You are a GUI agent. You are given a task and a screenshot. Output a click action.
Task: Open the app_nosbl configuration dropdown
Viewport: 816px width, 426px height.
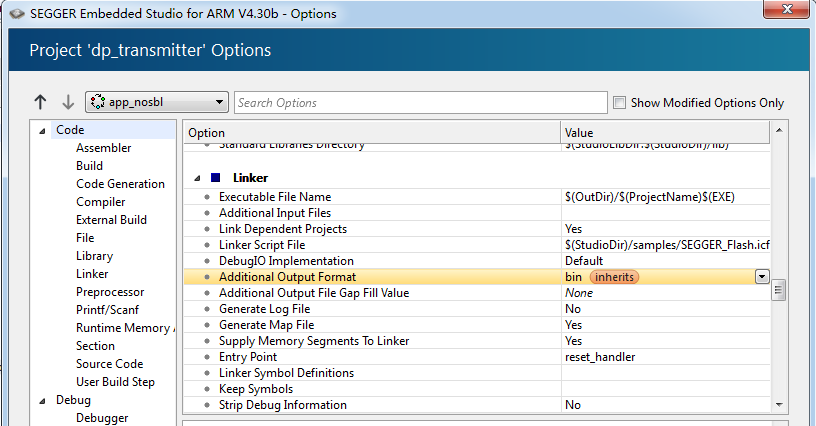[x=157, y=102]
